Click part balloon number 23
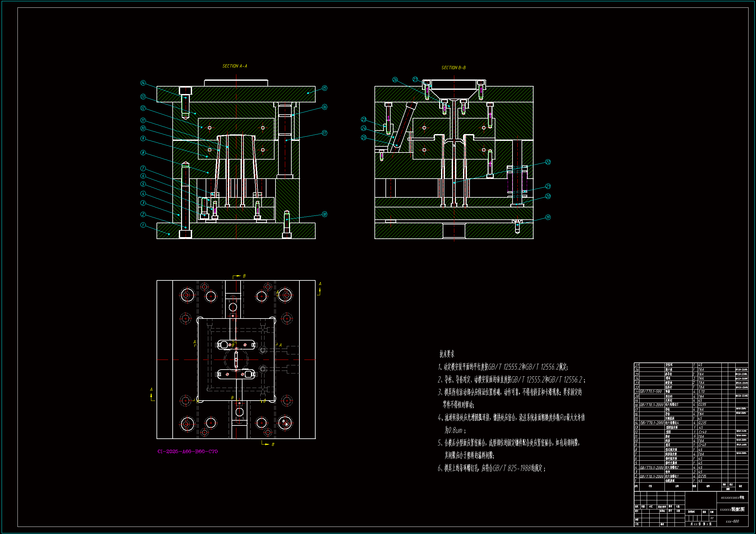The height and width of the screenshot is (534, 756). click(x=363, y=119)
